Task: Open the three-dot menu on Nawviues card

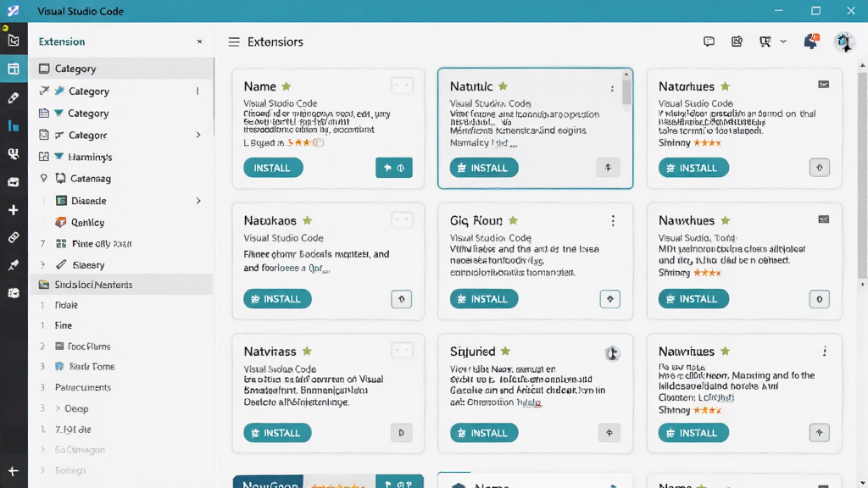Action: [x=825, y=352]
